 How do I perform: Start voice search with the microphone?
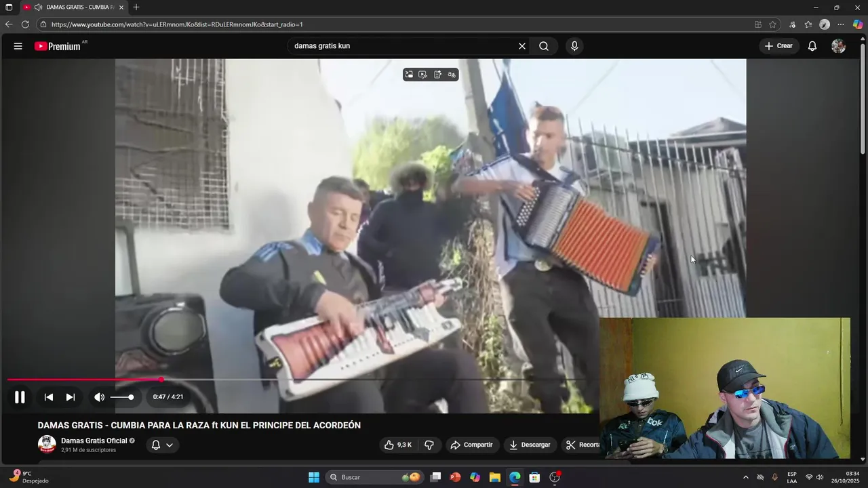(x=574, y=46)
